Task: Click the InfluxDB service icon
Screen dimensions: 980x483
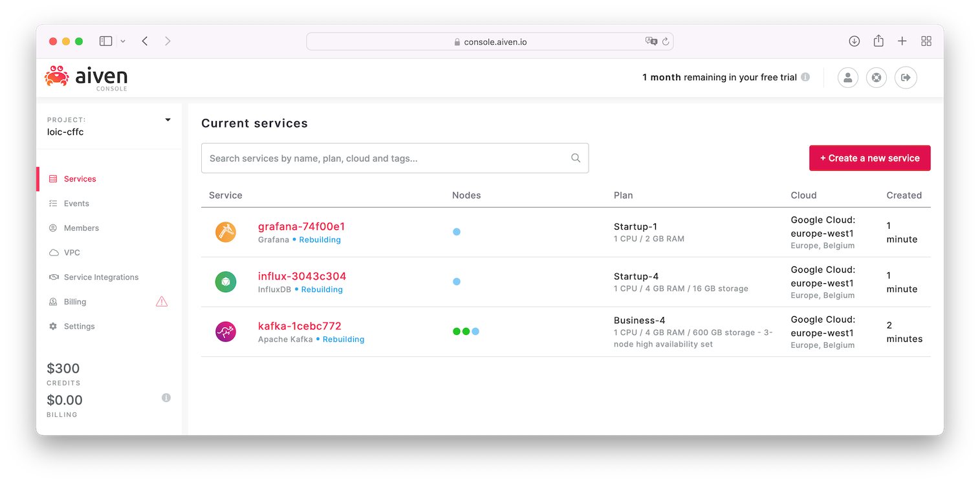Action: click(226, 281)
